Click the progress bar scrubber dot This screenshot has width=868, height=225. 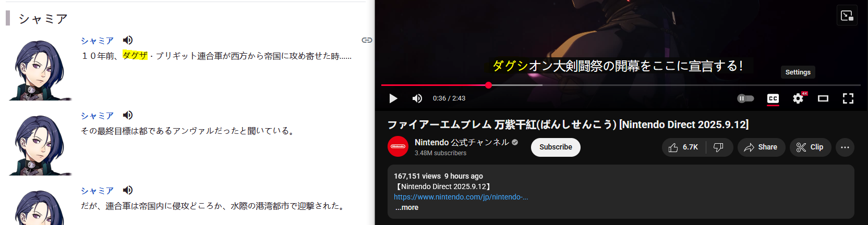coord(488,85)
